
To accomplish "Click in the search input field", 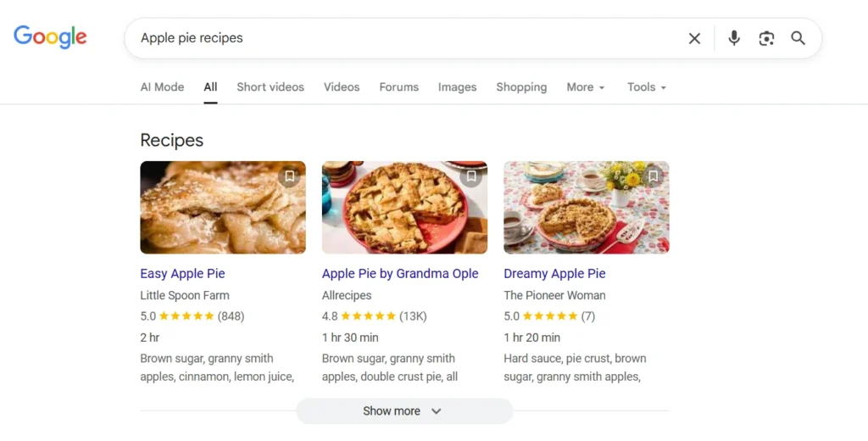I will tap(407, 38).
